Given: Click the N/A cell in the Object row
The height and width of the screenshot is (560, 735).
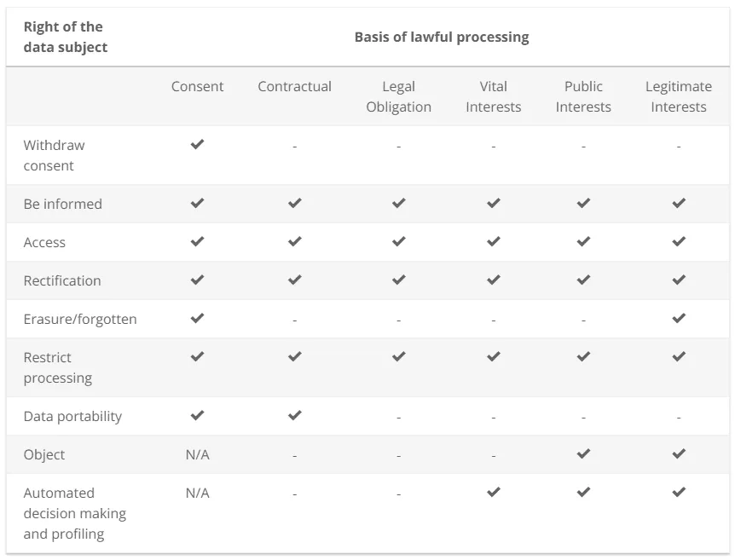Looking at the screenshot, I should (197, 454).
